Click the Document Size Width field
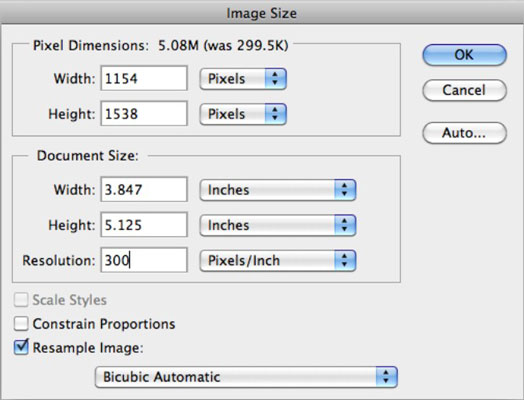 coord(144,189)
